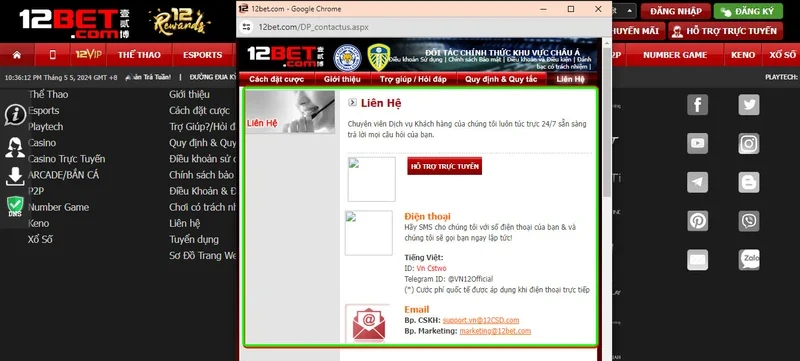Open the Viber social icon
Image resolution: width=800 pixels, height=361 pixels.
coord(748,221)
